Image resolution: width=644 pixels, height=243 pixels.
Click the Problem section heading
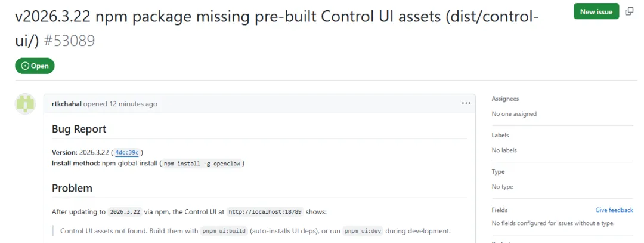tap(72, 188)
